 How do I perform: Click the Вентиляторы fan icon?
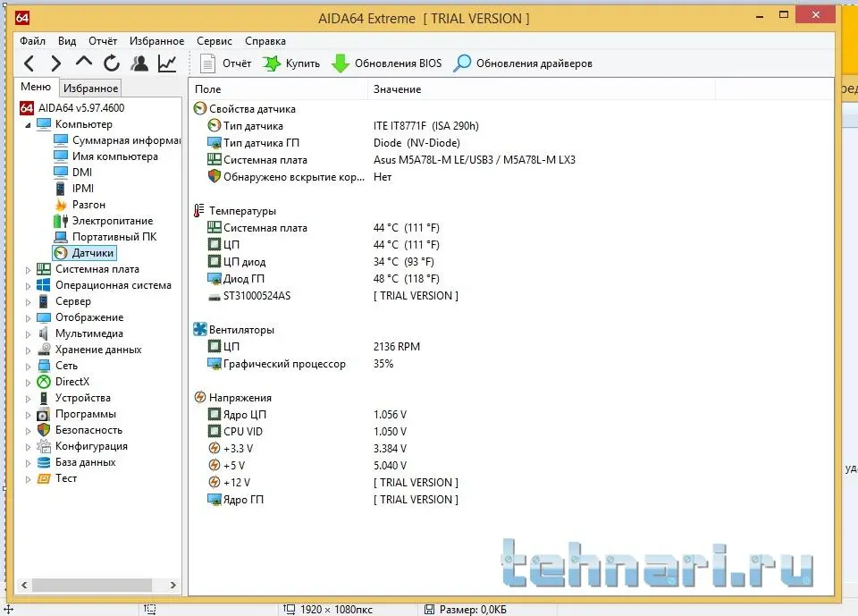[200, 330]
